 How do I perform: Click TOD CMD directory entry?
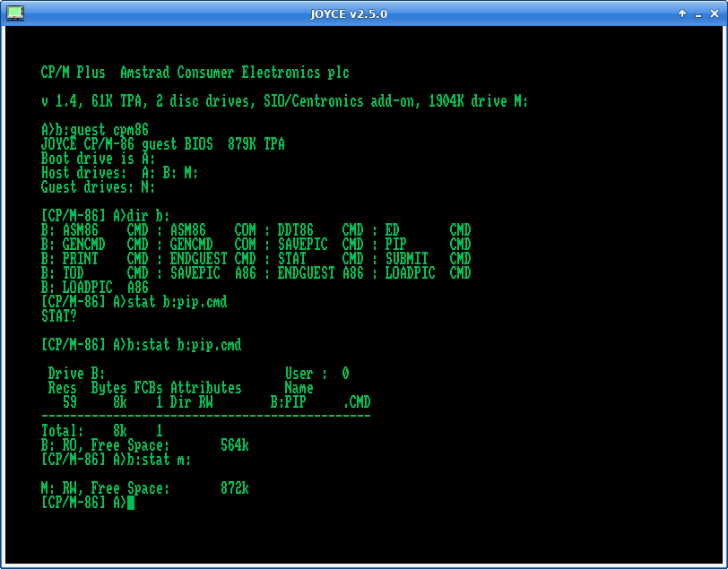[106, 273]
